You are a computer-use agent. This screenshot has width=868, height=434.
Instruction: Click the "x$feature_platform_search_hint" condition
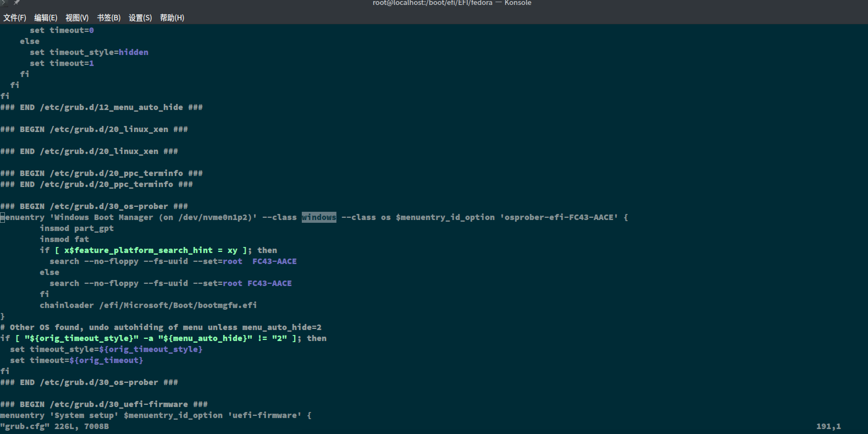tap(139, 250)
